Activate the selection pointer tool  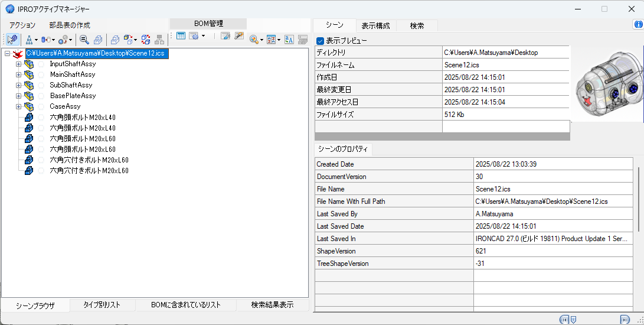click(x=12, y=40)
